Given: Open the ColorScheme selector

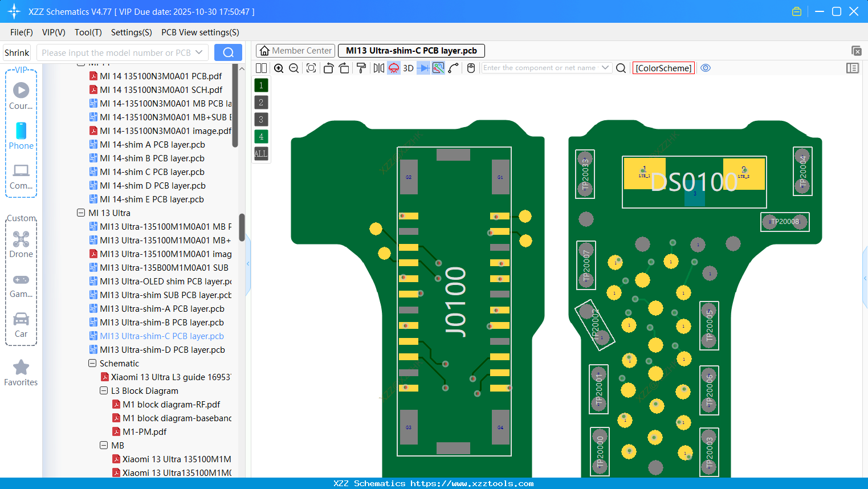Looking at the screenshot, I should coord(663,68).
